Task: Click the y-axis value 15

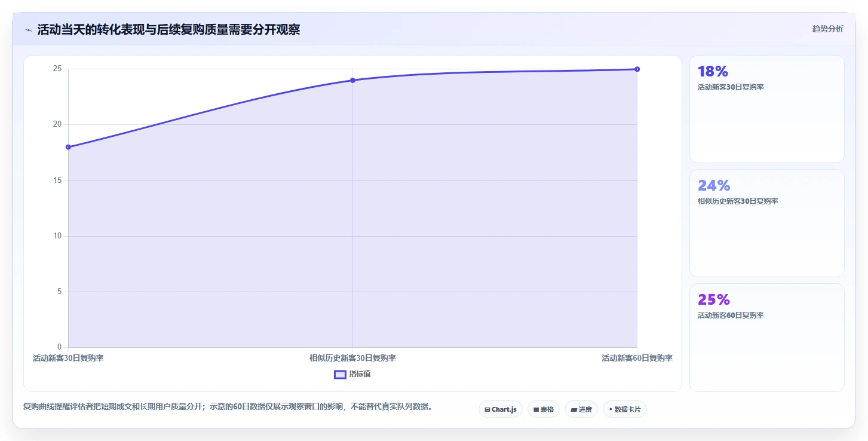Action: (x=57, y=180)
